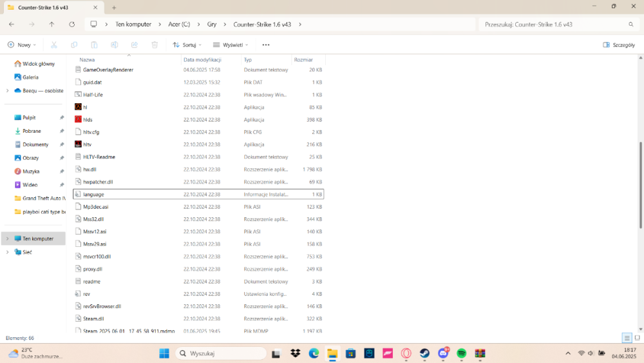Screen dimensions: 644x363
Task: Navigate to Acer (C:) in breadcrumb
Action: (179, 25)
